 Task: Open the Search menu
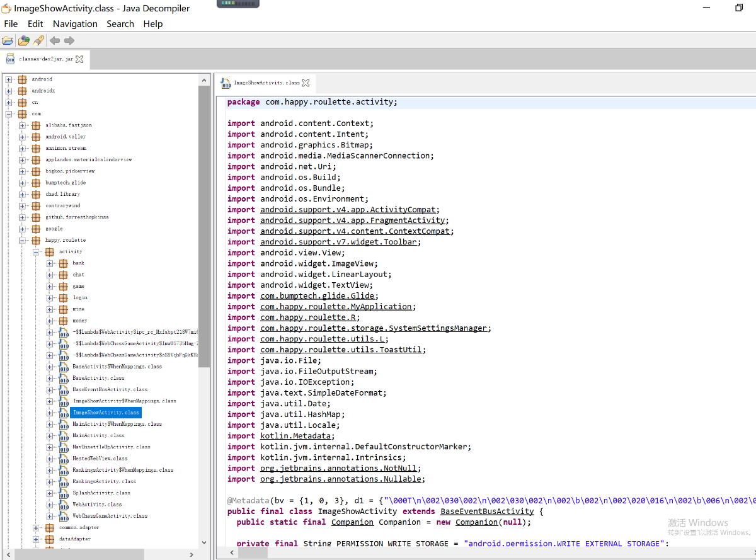[120, 24]
